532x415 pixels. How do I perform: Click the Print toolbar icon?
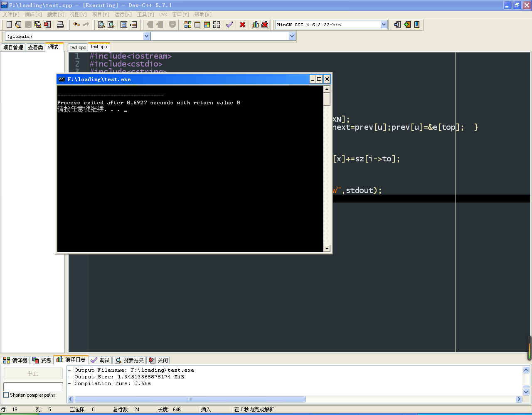(x=60, y=25)
